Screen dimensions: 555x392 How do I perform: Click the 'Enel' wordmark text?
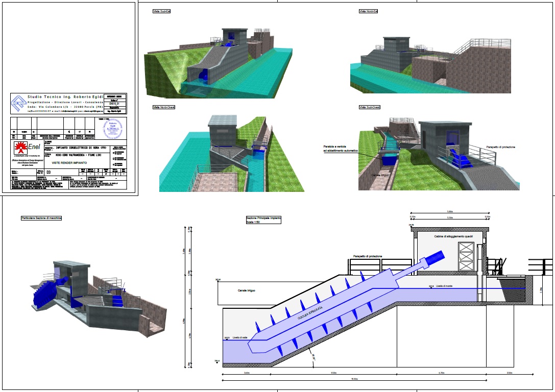[34, 147]
